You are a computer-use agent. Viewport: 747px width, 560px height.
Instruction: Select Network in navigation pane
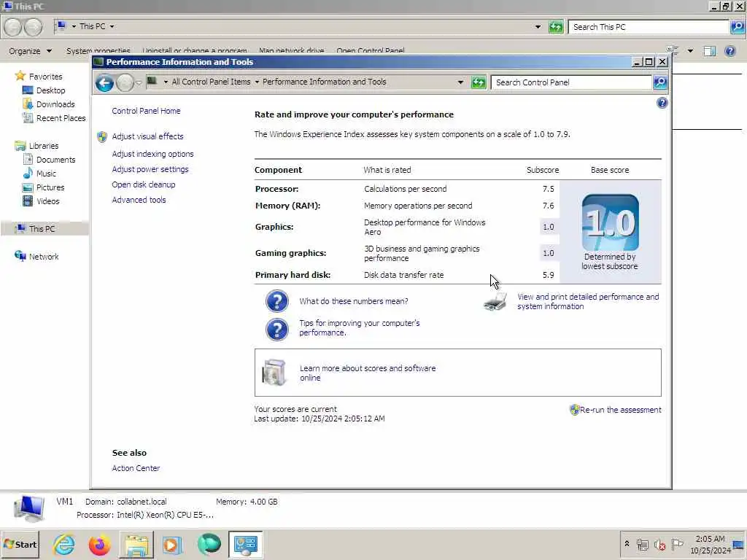[x=36, y=257]
